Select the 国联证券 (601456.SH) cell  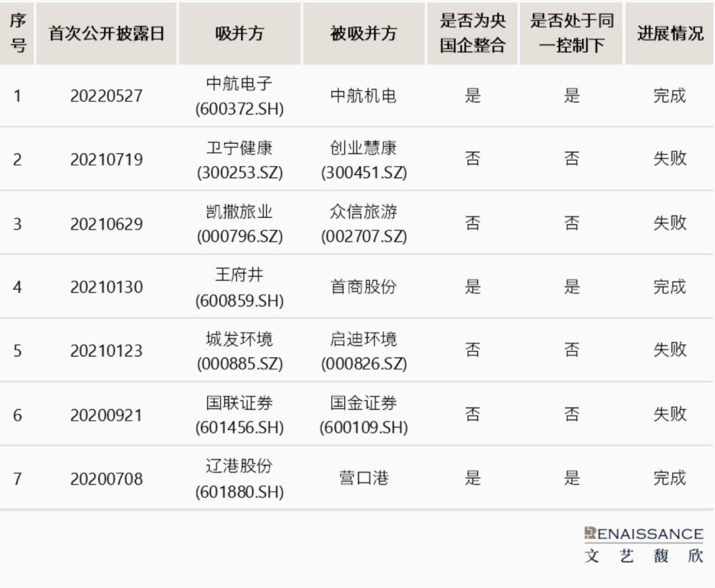pyautogui.click(x=240, y=415)
